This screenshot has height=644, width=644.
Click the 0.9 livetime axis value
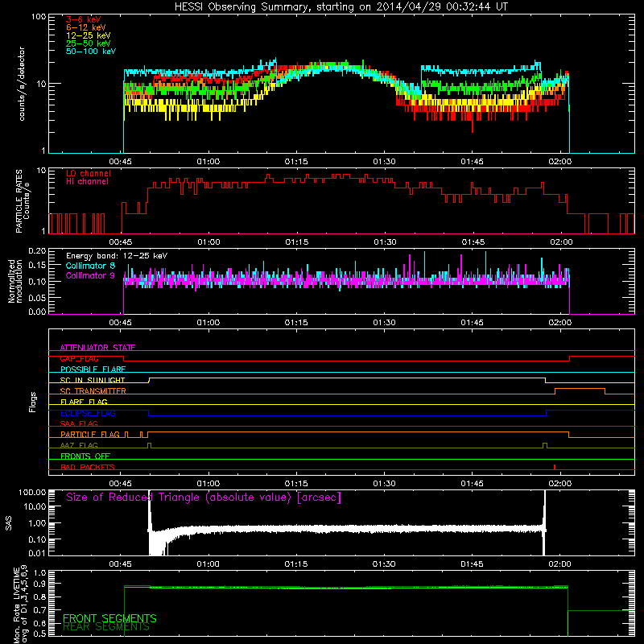coord(39,584)
